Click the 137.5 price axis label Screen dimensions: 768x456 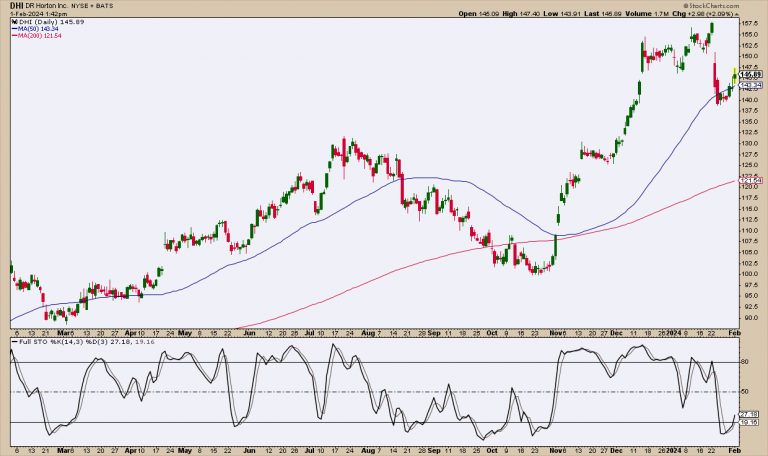[x=750, y=111]
